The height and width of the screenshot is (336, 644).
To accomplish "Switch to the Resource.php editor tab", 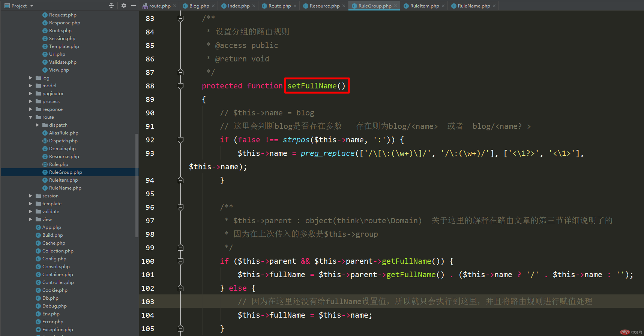I will point(324,6).
